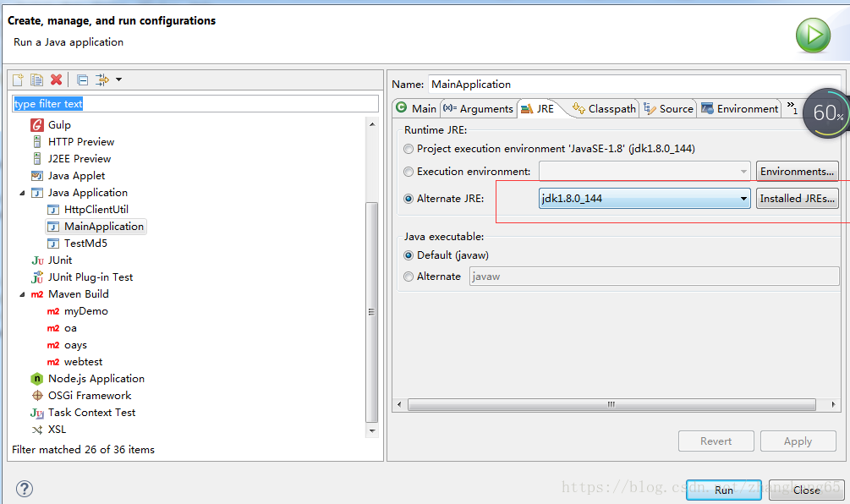This screenshot has width=850, height=504.
Task: Open help with question mark icon
Action: (25, 489)
